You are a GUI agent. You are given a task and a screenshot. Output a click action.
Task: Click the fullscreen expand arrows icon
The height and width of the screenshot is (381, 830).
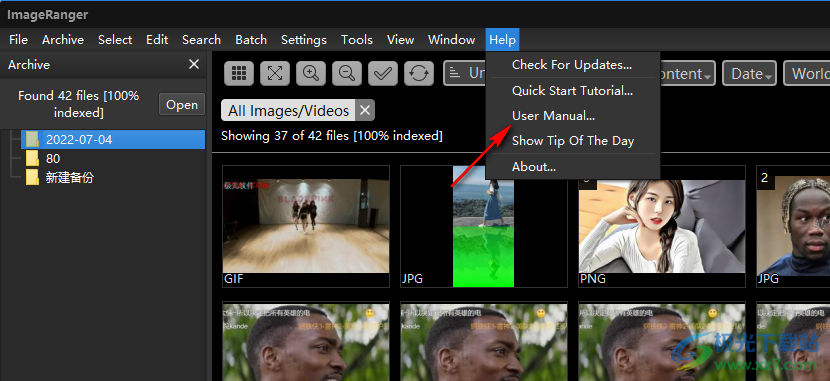pyautogui.click(x=275, y=73)
